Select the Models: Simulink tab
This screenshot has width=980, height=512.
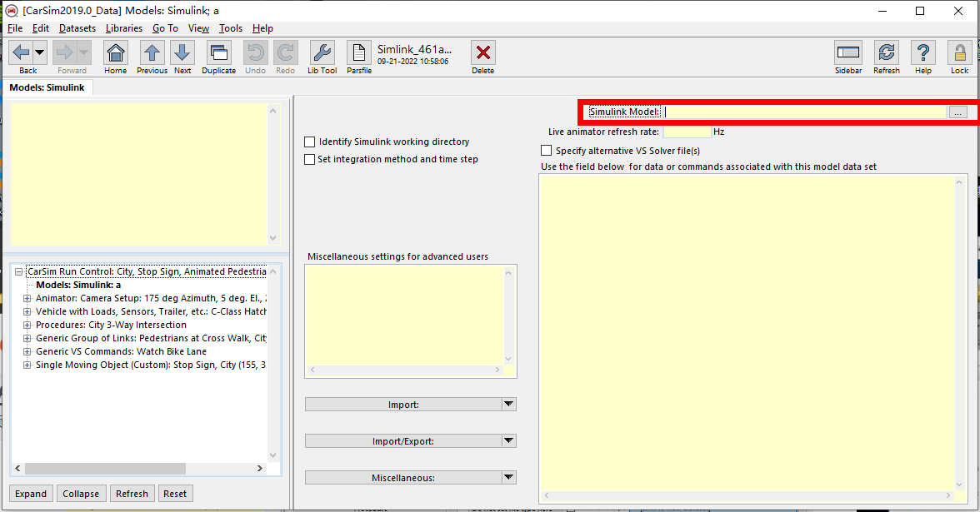pos(47,87)
